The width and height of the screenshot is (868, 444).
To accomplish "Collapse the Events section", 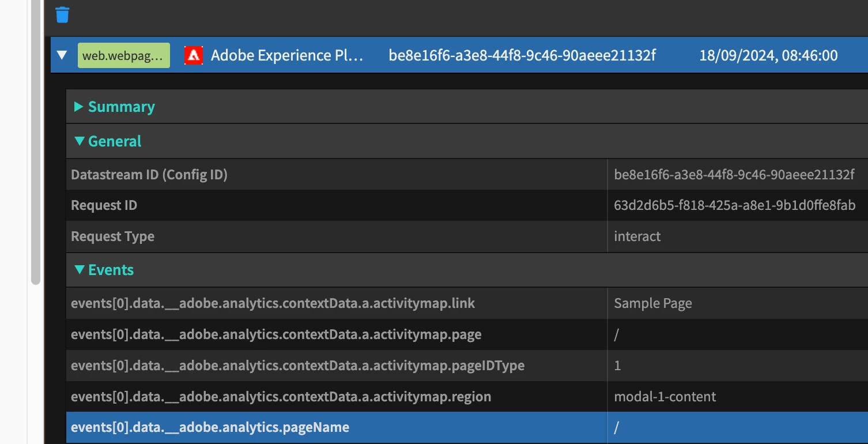I will tap(79, 270).
